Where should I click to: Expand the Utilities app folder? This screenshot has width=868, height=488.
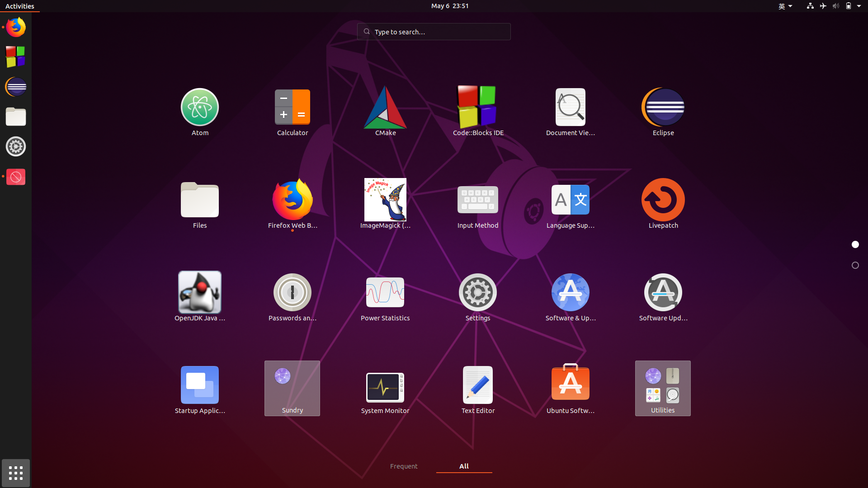pyautogui.click(x=663, y=388)
